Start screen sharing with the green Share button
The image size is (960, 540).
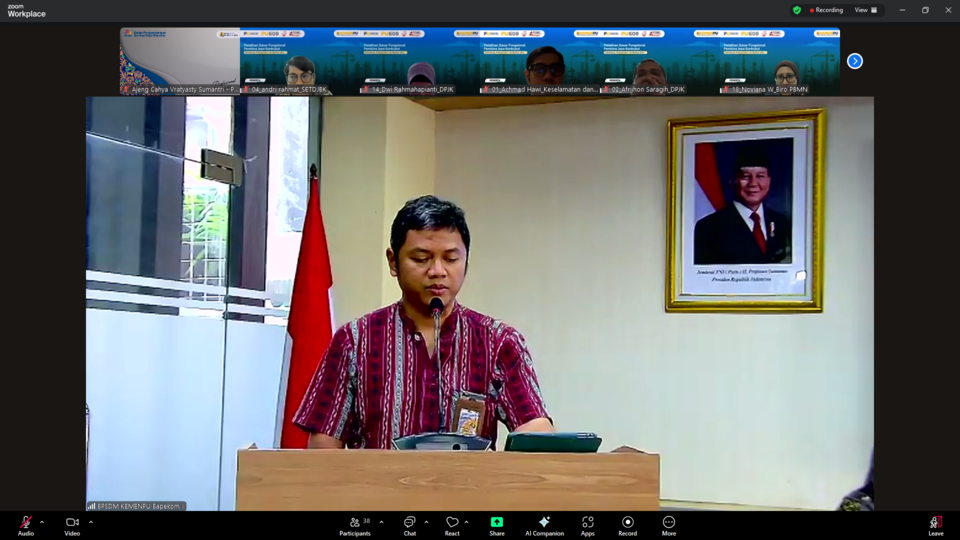497,524
